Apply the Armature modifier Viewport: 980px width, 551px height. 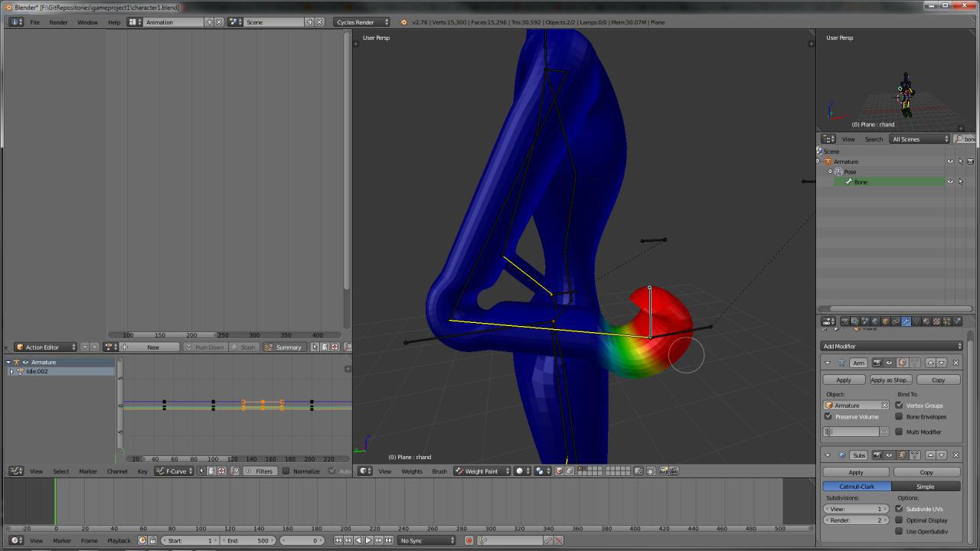(x=844, y=380)
